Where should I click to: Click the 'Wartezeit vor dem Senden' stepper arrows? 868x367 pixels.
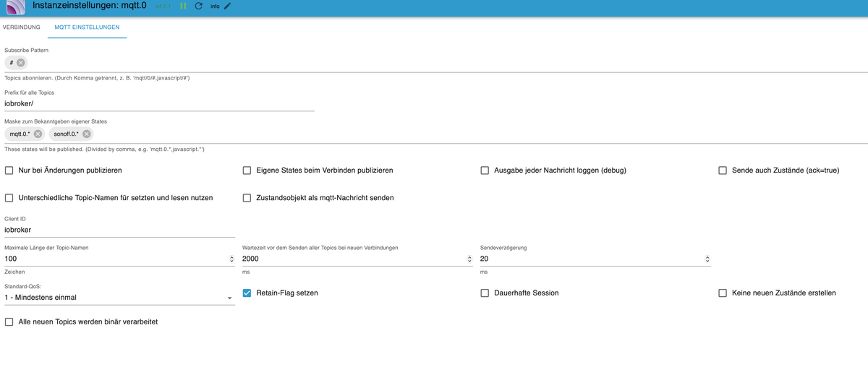pyautogui.click(x=469, y=259)
